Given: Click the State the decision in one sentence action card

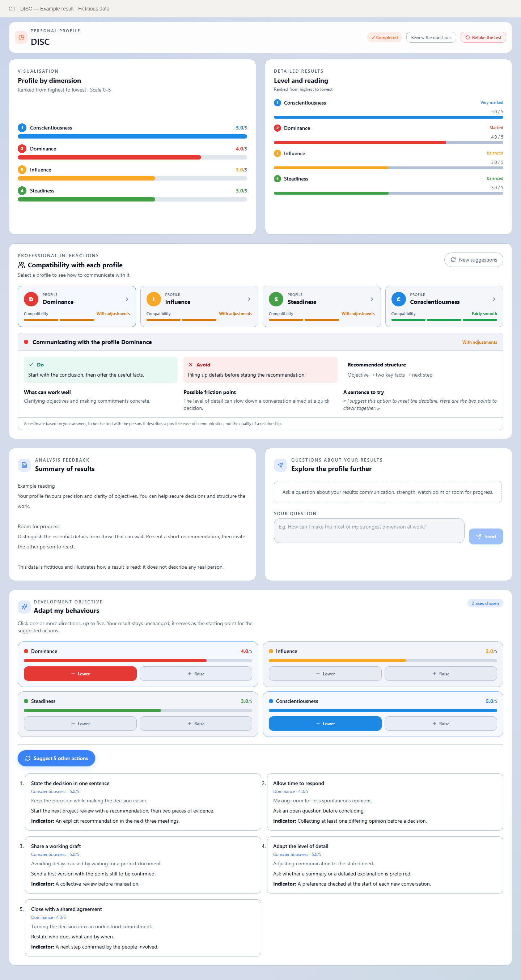Looking at the screenshot, I should 143,802.
